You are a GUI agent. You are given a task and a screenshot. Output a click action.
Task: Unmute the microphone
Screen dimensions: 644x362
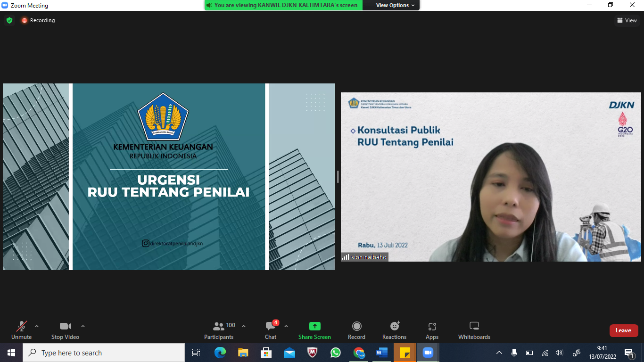22,330
